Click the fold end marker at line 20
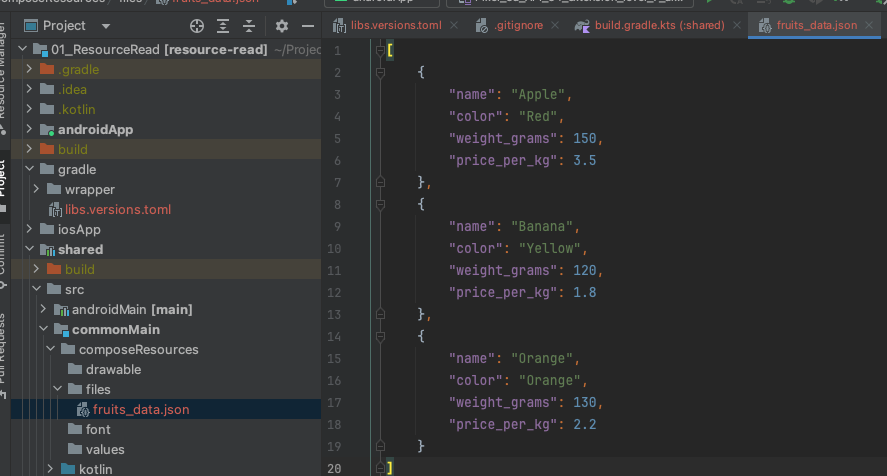887x476 pixels. [x=380, y=468]
